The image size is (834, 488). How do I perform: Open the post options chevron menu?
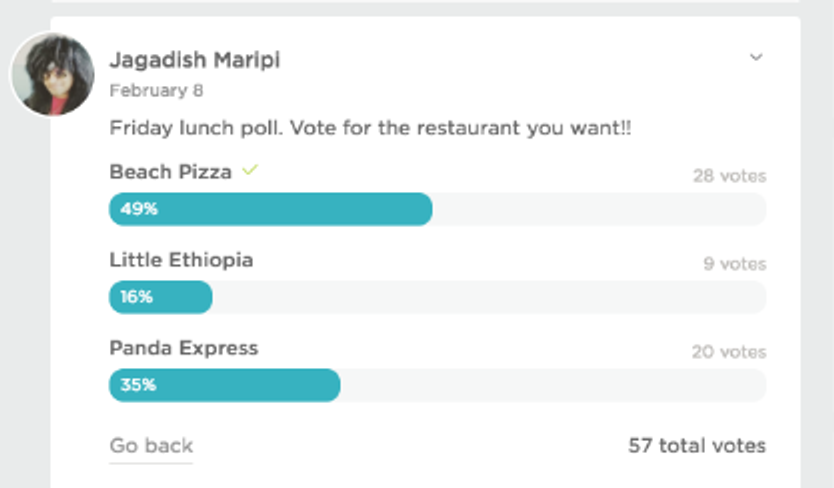[x=756, y=57]
